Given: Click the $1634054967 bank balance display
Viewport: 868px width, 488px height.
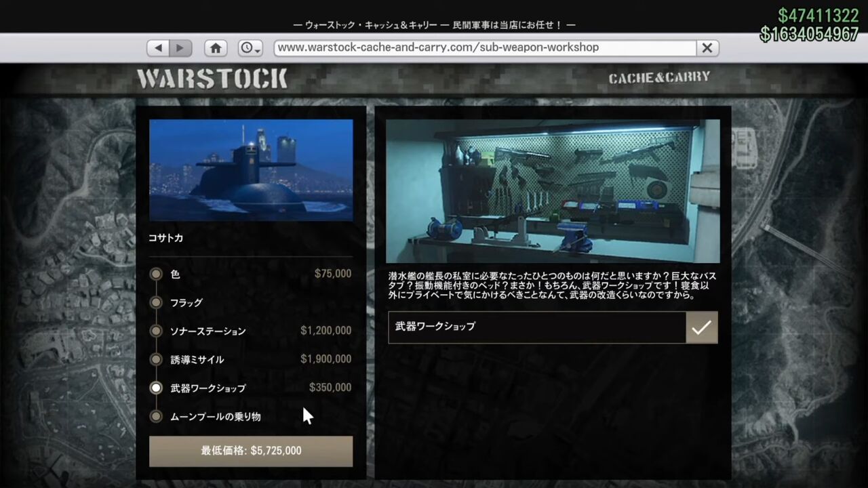Looking at the screenshot, I should click(x=810, y=34).
